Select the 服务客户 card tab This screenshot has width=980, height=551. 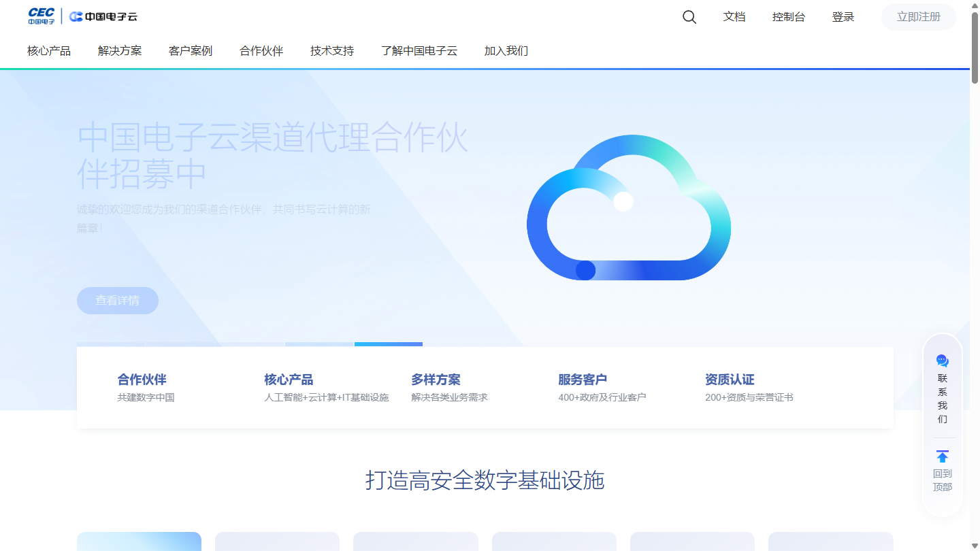point(602,388)
